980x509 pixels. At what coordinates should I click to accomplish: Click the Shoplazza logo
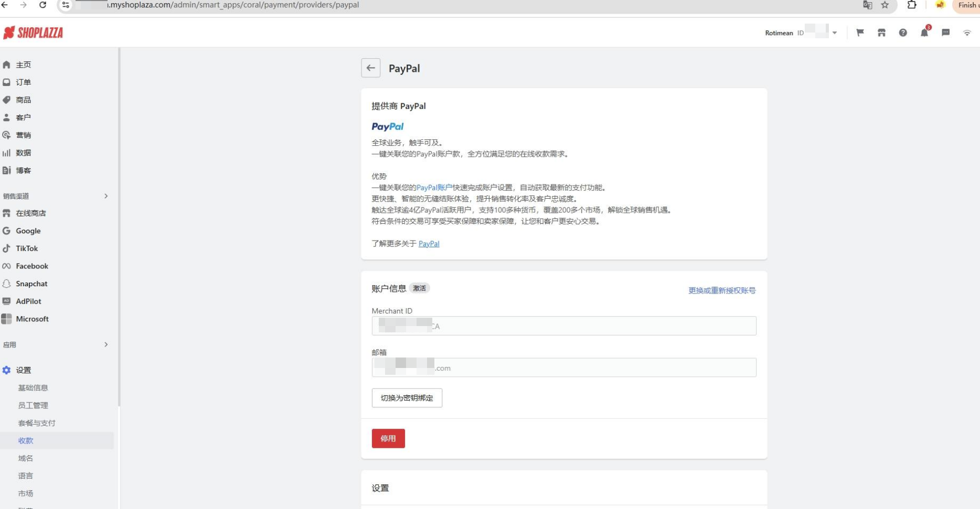pyautogui.click(x=33, y=33)
